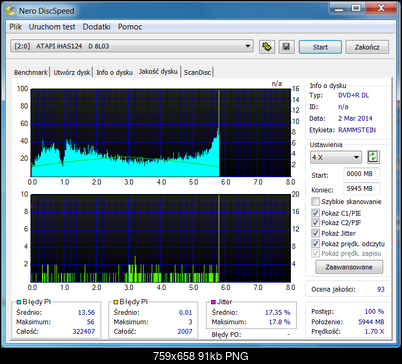Click the Pokaż prędk. zapisu checkbox
This screenshot has height=364, width=402.
pyautogui.click(x=315, y=253)
